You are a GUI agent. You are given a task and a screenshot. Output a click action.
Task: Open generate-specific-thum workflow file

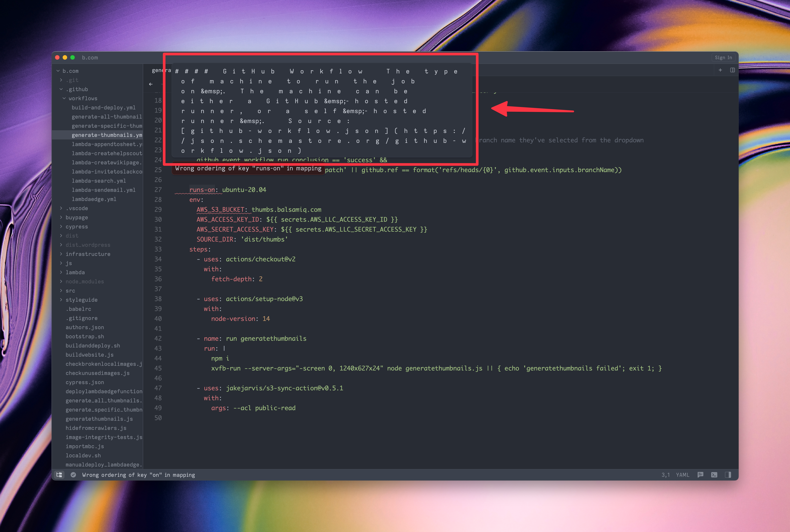pyautogui.click(x=107, y=126)
